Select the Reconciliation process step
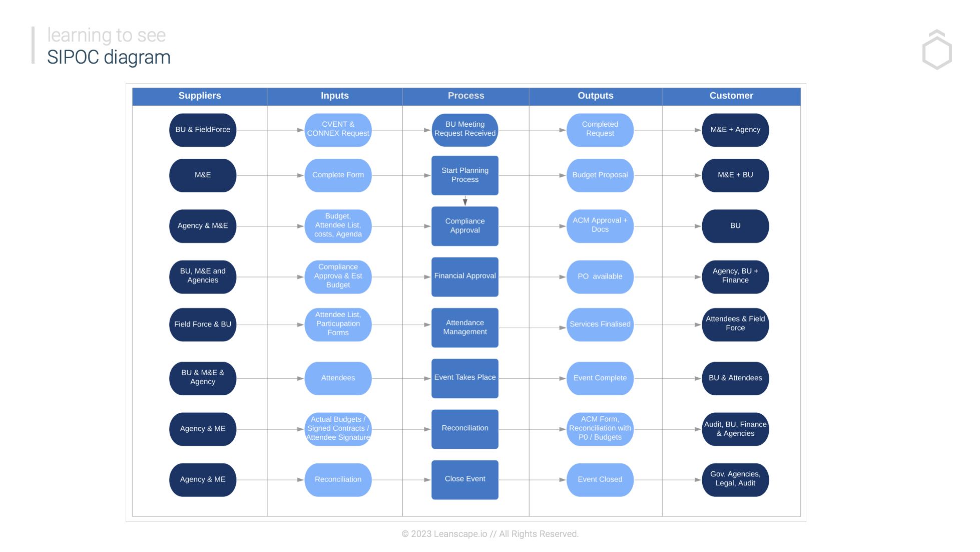 point(465,428)
